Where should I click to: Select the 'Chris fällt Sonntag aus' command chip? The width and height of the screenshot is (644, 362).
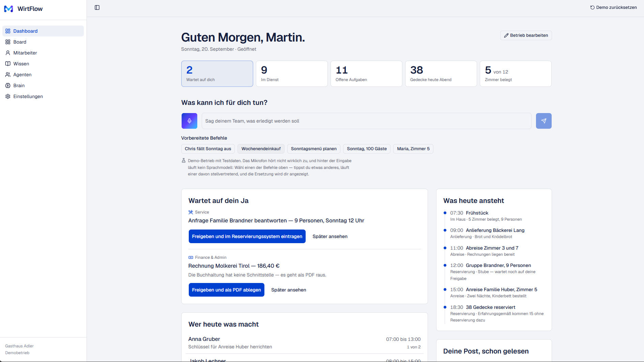tap(208, 149)
